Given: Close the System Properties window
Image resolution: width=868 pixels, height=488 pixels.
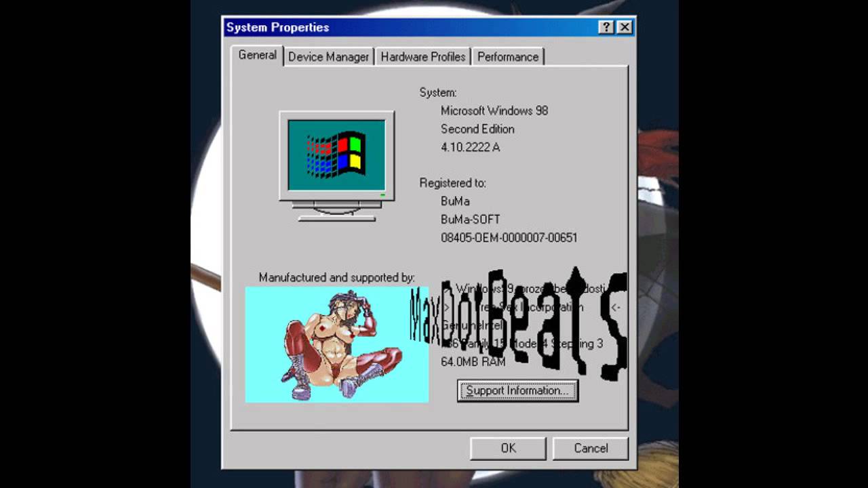Looking at the screenshot, I should pos(625,27).
